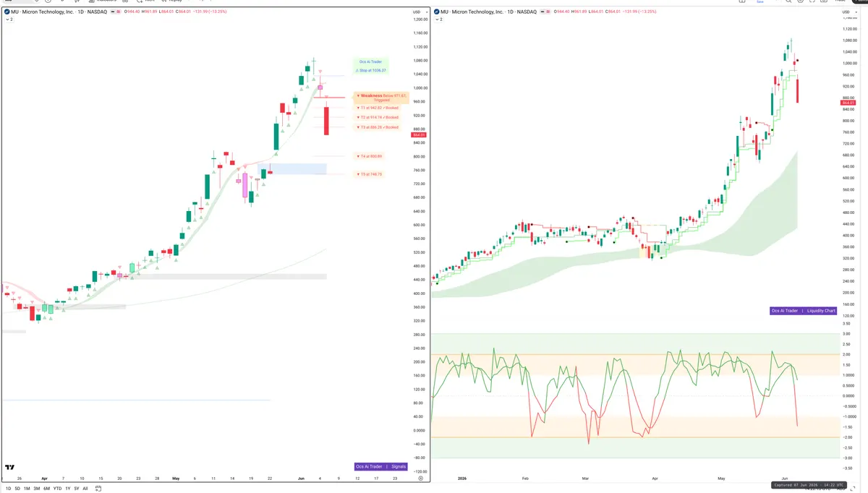Click the 'T5 at 746.75' target label
868x493 pixels.
(370, 174)
